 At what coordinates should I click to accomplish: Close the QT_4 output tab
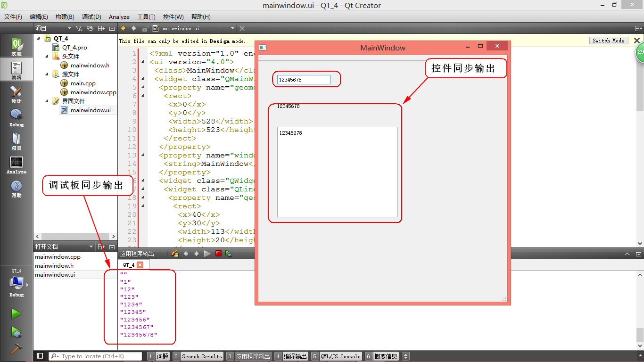(140, 265)
